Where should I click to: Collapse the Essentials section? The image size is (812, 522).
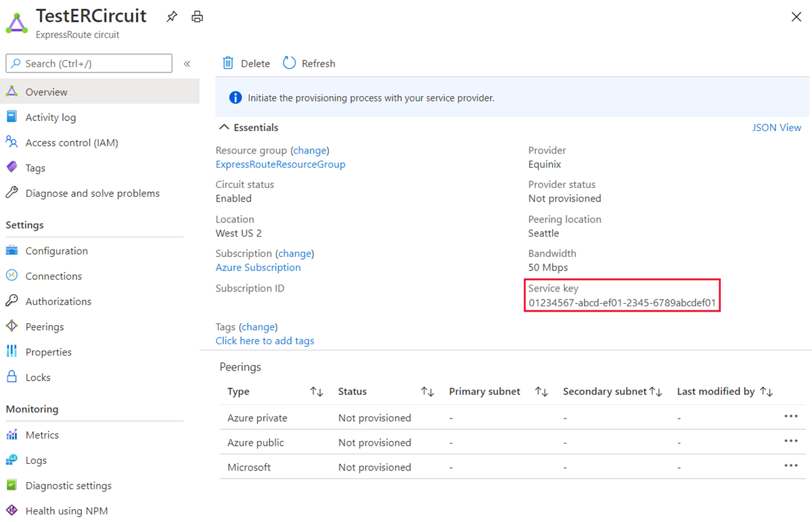(x=224, y=126)
